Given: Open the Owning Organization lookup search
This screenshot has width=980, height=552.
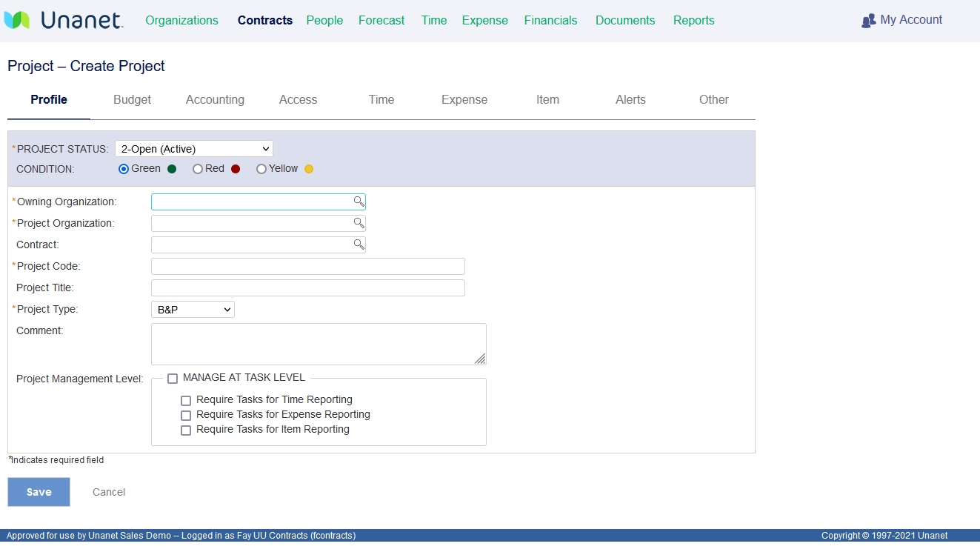Looking at the screenshot, I should coord(359,201).
